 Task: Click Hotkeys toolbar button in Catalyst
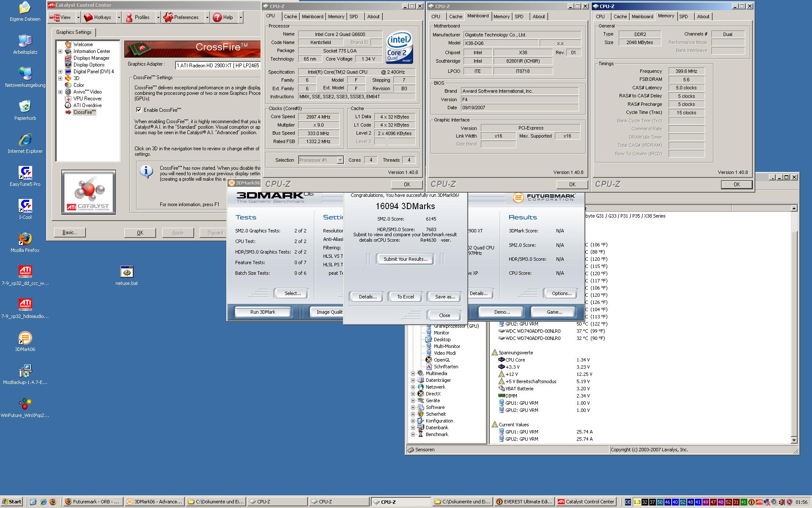pyautogui.click(x=99, y=17)
